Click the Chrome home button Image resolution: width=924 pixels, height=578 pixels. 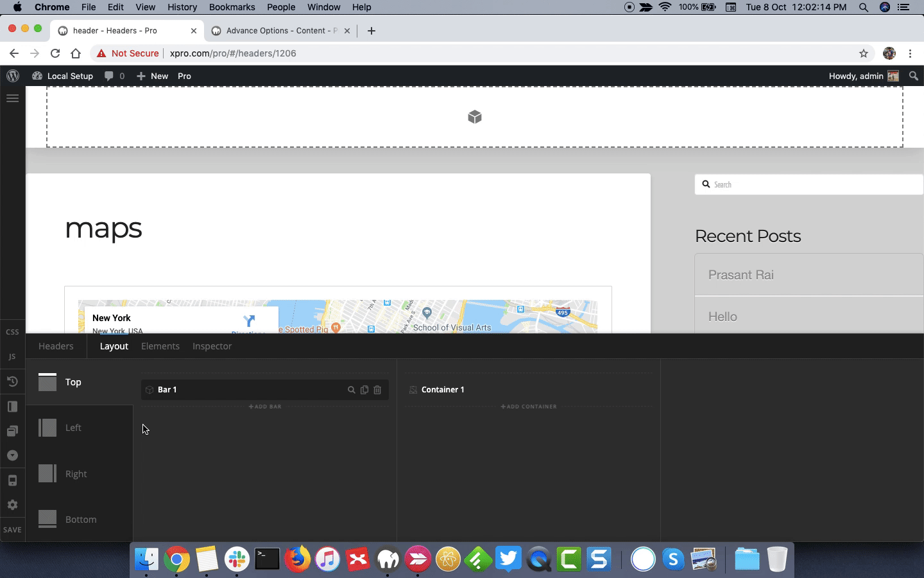[76, 53]
